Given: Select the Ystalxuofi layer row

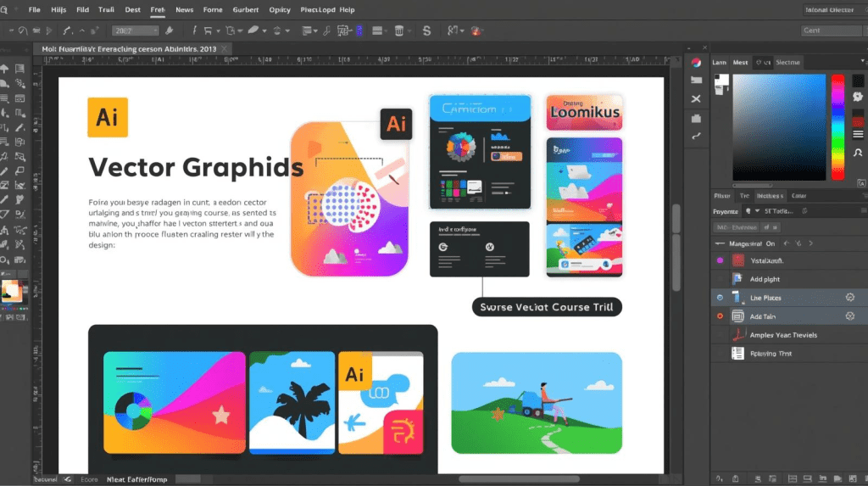Looking at the screenshot, I should (789, 260).
